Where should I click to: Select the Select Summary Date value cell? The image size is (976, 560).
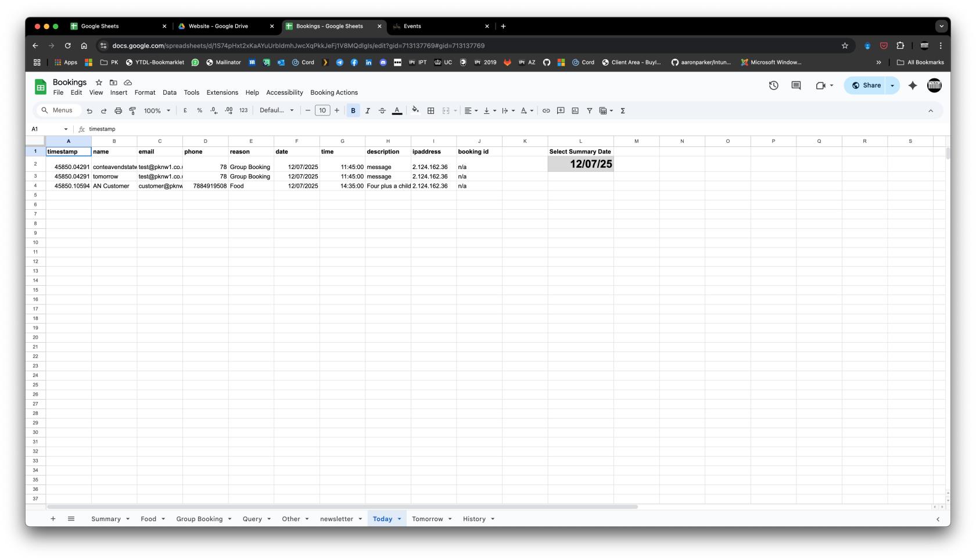coord(580,164)
